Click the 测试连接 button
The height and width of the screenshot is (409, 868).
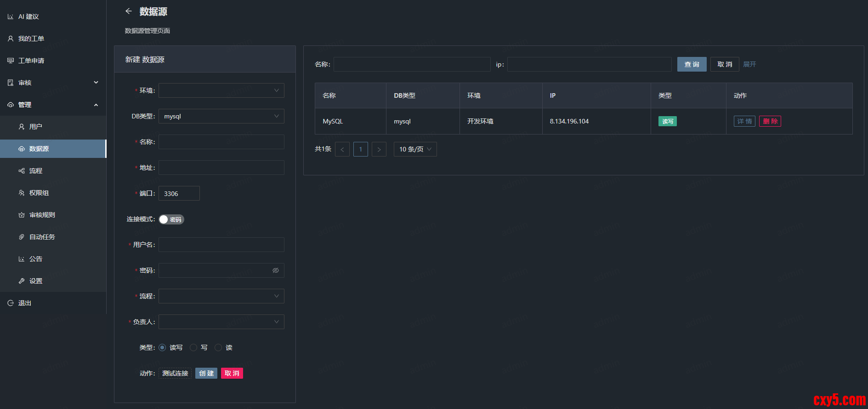[175, 373]
